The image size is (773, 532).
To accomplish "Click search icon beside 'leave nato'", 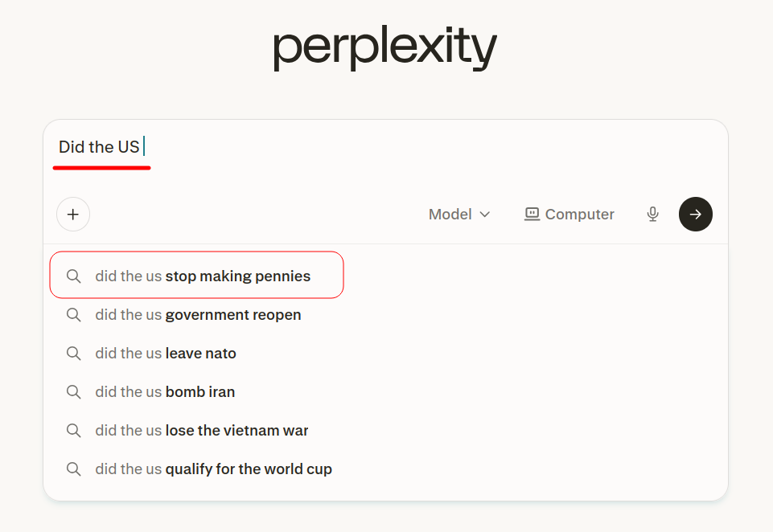I will pyautogui.click(x=74, y=354).
